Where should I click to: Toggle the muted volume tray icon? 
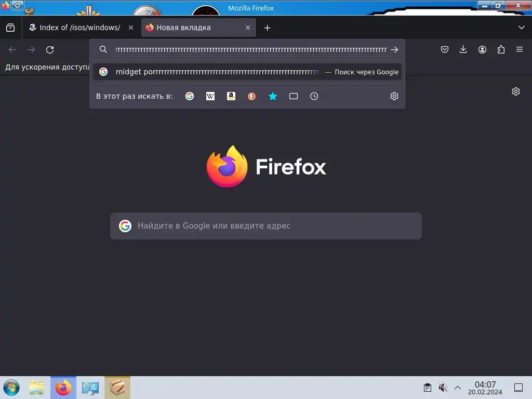[443, 388]
